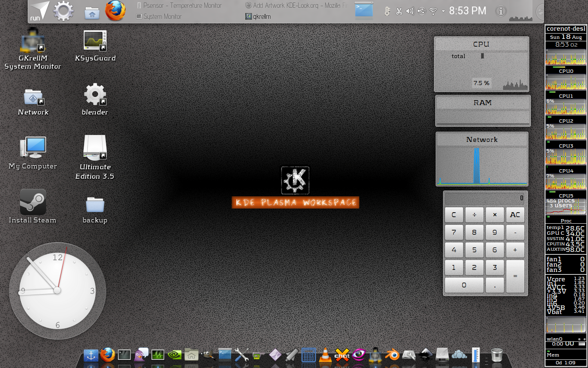This screenshot has height=368, width=588.
Task: Open the KSysGuard desktop shortcut
Action: (x=95, y=46)
